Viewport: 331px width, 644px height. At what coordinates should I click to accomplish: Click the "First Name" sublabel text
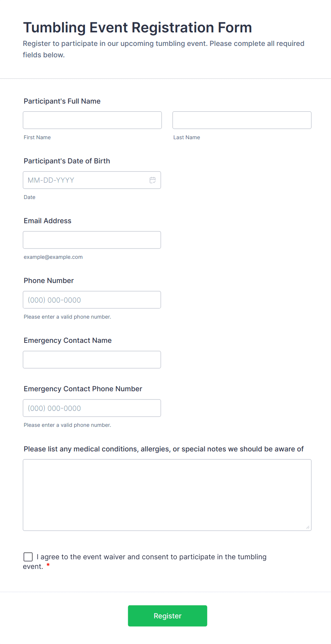point(37,137)
